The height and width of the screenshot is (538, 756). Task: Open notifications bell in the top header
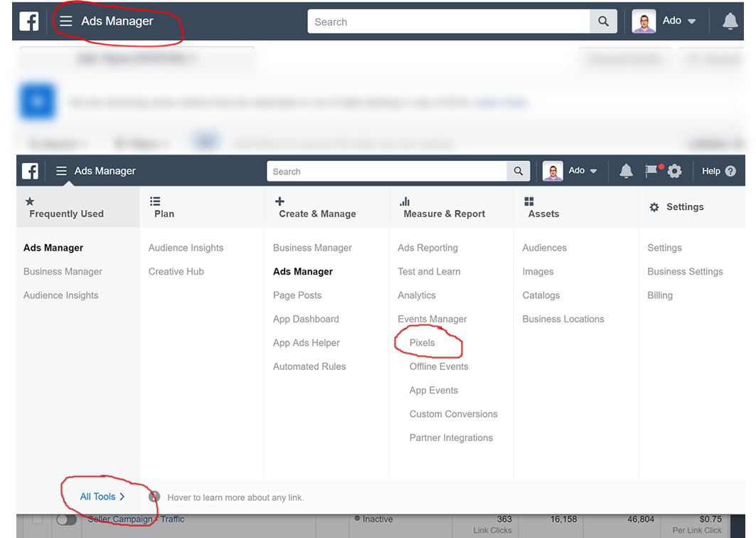point(730,21)
